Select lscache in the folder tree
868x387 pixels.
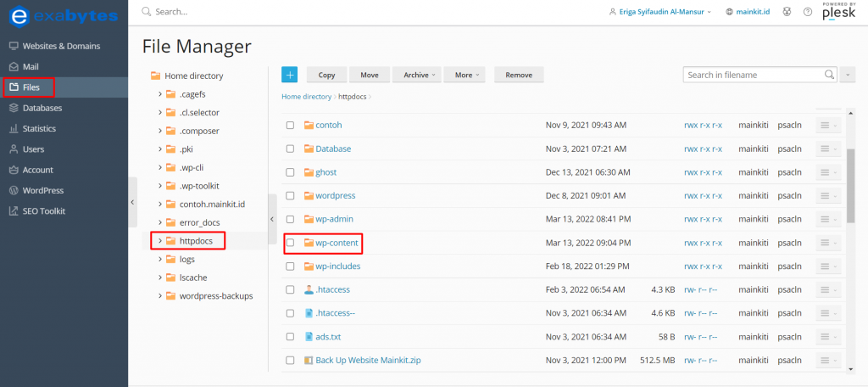(x=193, y=278)
